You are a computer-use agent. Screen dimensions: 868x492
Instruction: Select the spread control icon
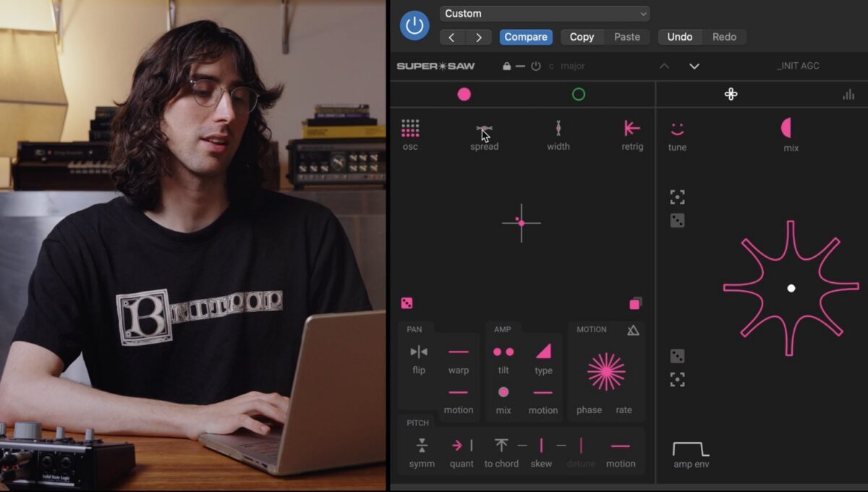click(x=484, y=129)
